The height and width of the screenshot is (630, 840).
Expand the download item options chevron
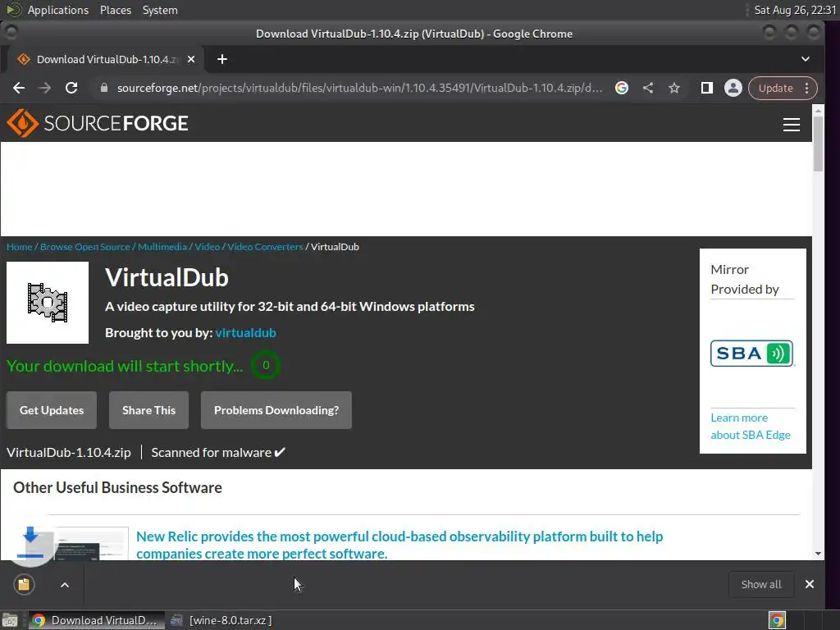click(65, 585)
